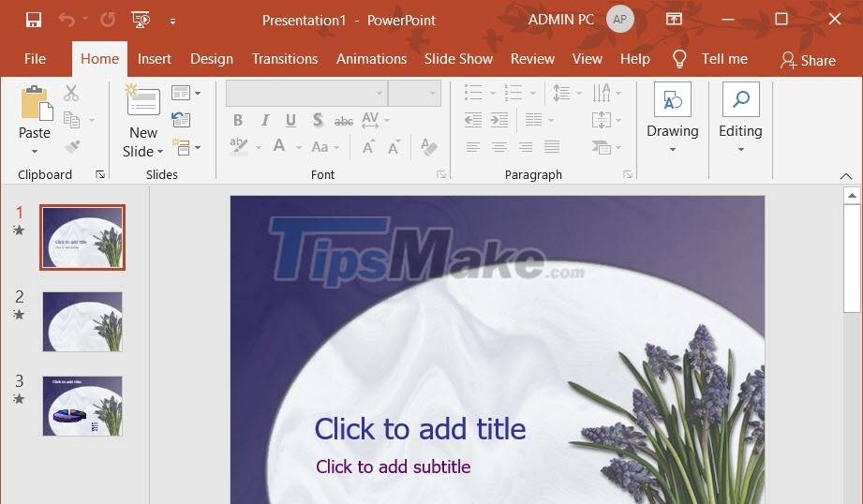Open Character Spacing AV options
This screenshot has width=863, height=504.
click(376, 120)
